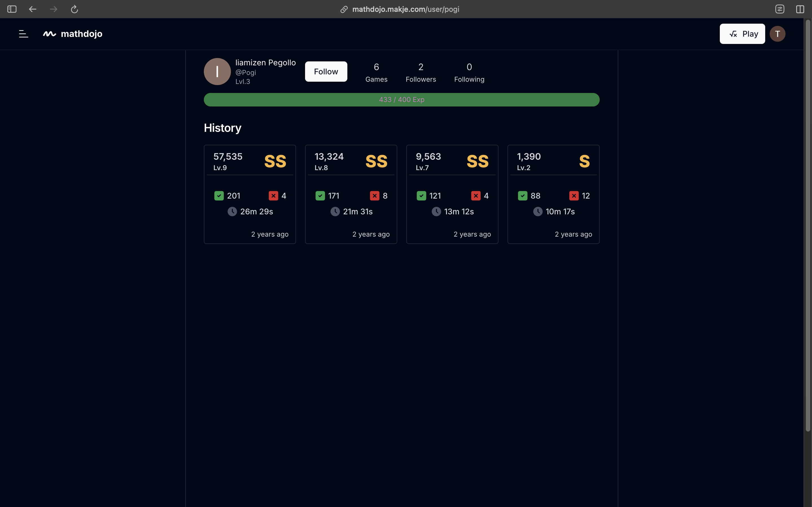Click the browser back arrow

[x=32, y=9]
